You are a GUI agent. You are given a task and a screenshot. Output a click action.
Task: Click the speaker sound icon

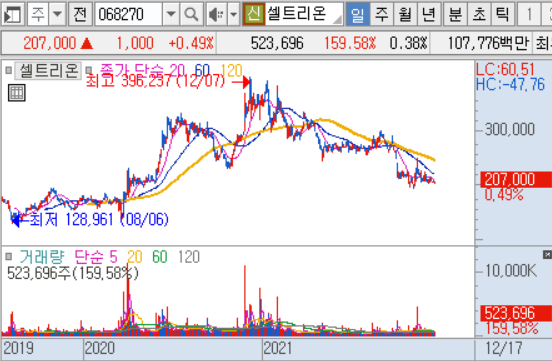coord(216,14)
